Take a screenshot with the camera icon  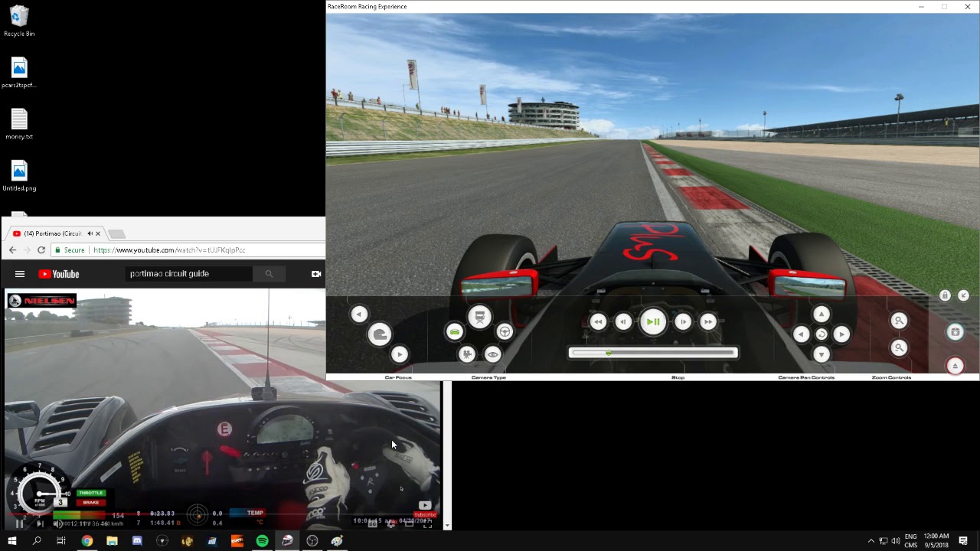coord(955,332)
